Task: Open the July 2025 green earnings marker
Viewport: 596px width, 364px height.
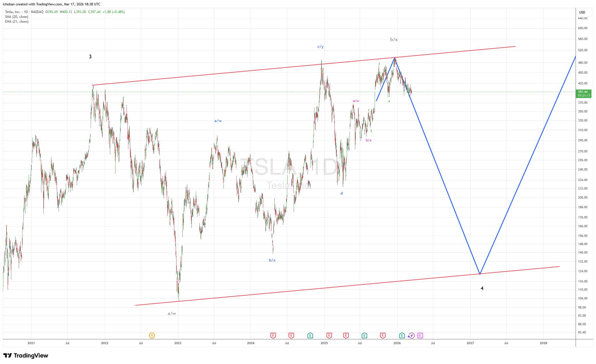Action: click(x=364, y=336)
